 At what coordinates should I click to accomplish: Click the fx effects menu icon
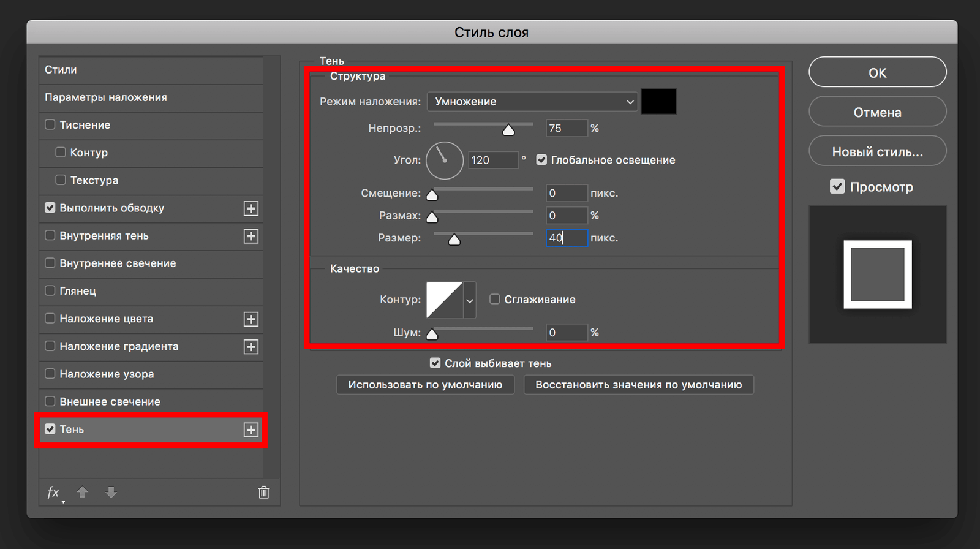pyautogui.click(x=53, y=493)
